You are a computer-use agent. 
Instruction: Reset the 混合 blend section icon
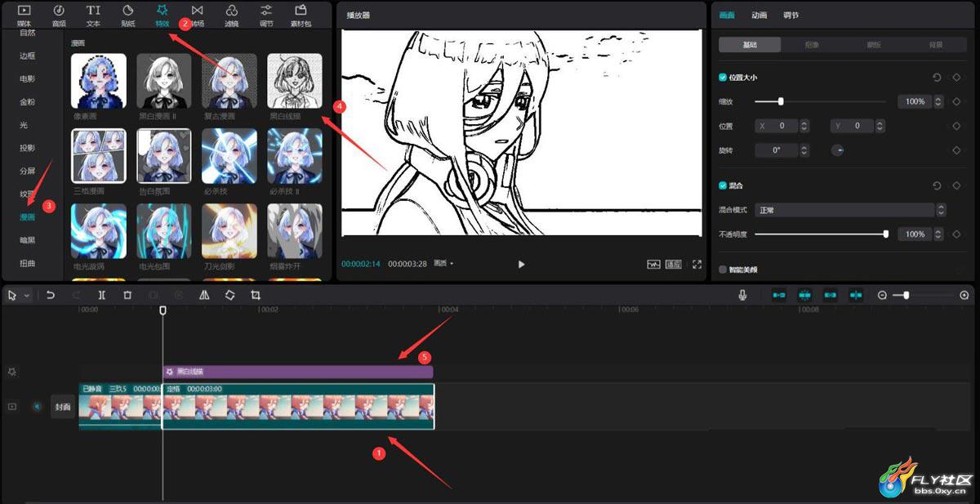(x=937, y=185)
